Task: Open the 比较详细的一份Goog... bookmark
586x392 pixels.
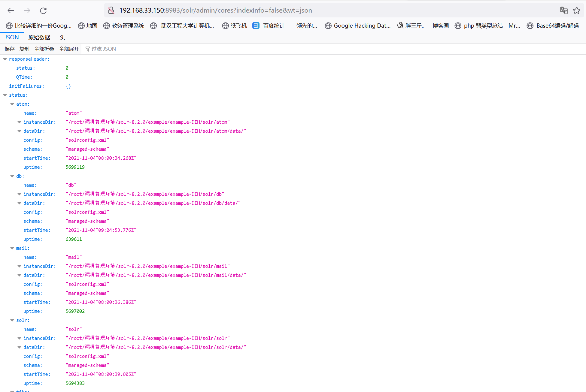Action: 39,26
